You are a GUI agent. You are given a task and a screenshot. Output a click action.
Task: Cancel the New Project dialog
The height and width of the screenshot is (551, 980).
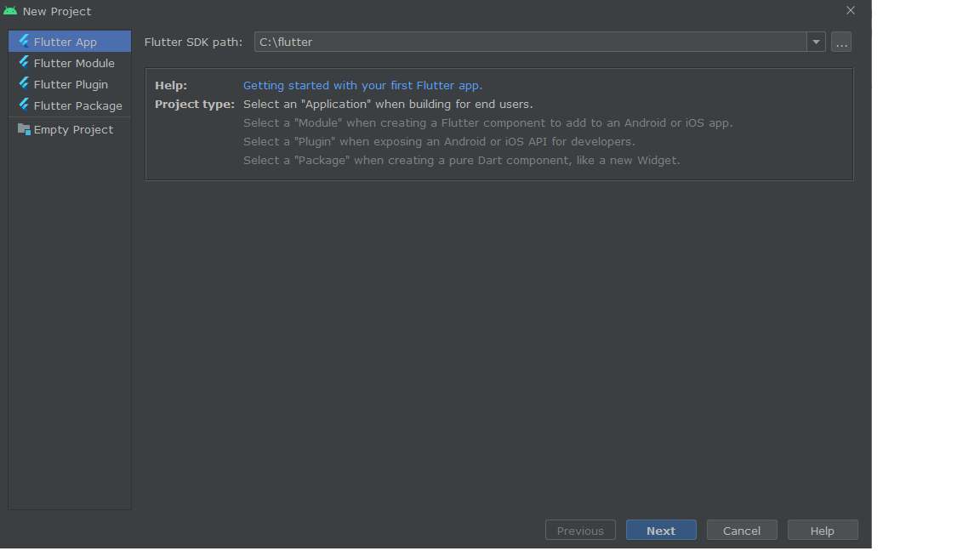click(742, 531)
